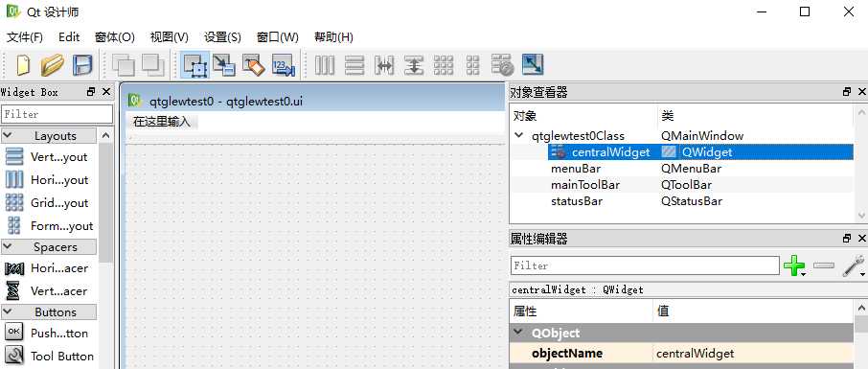Pick the Grid Layout widget icon
Image resolution: width=868 pixels, height=369 pixels.
click(x=14, y=203)
